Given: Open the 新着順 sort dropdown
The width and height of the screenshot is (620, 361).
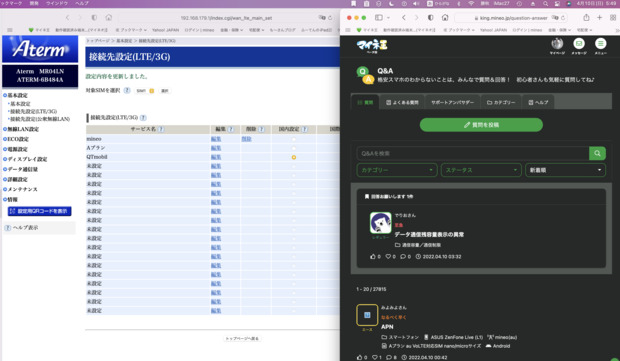Looking at the screenshot, I should pos(565,170).
